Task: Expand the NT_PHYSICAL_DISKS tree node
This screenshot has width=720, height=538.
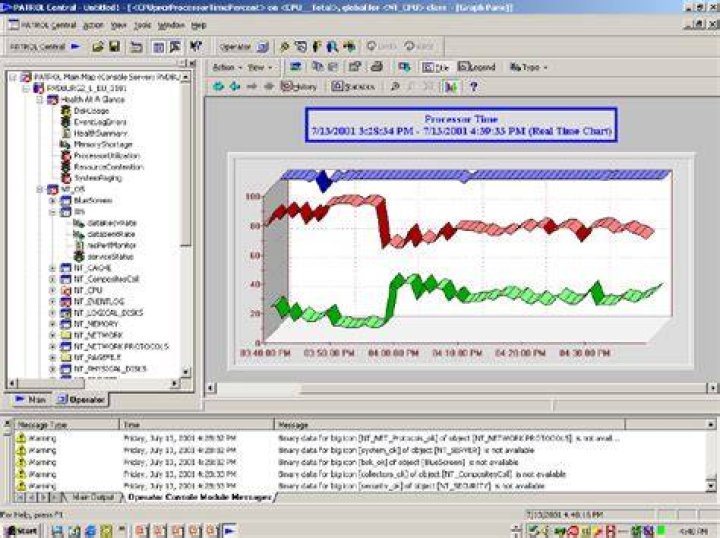Action: [x=52, y=369]
